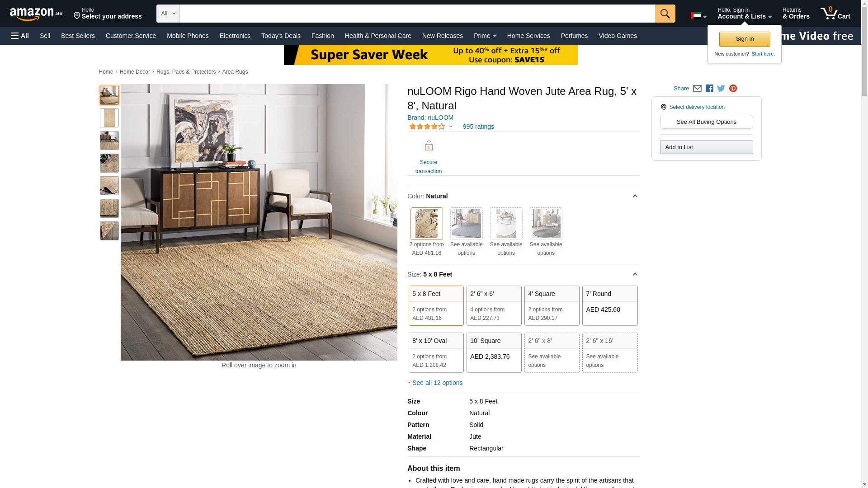Share product via email icon
Image resolution: width=868 pixels, height=488 pixels.
[697, 89]
